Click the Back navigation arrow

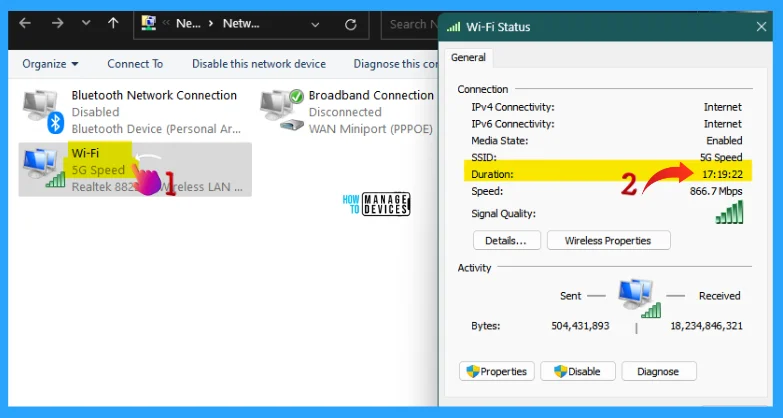click(26, 23)
